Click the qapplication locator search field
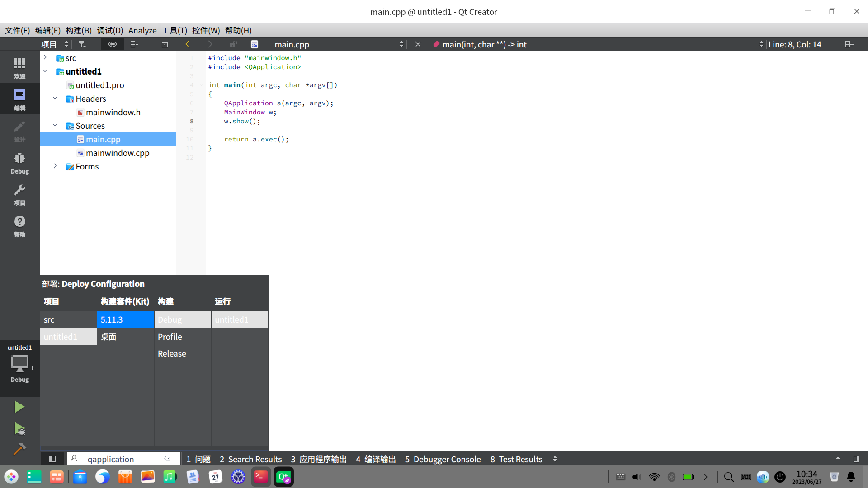 tap(118, 459)
